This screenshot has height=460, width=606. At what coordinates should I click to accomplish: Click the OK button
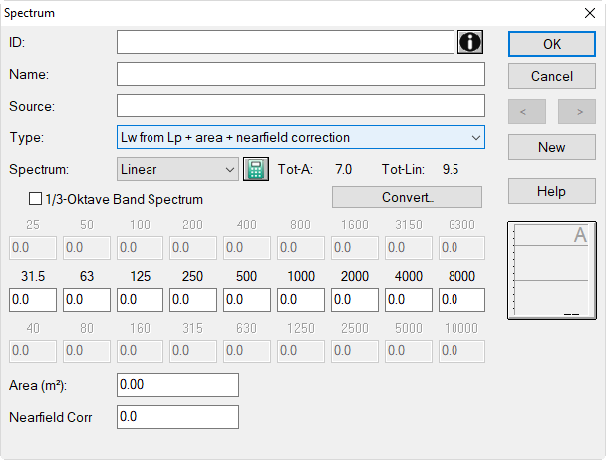[552, 44]
